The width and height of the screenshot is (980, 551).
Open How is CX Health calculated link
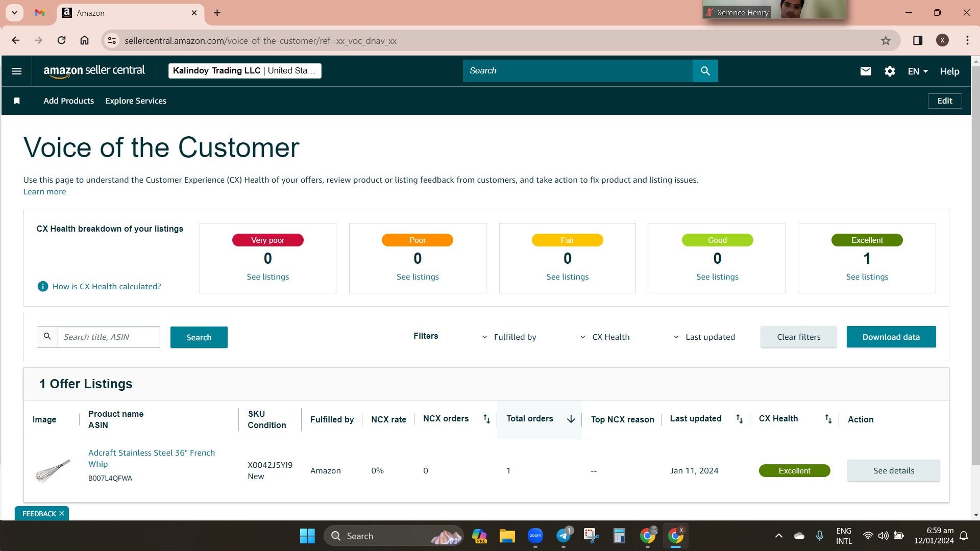pos(107,287)
